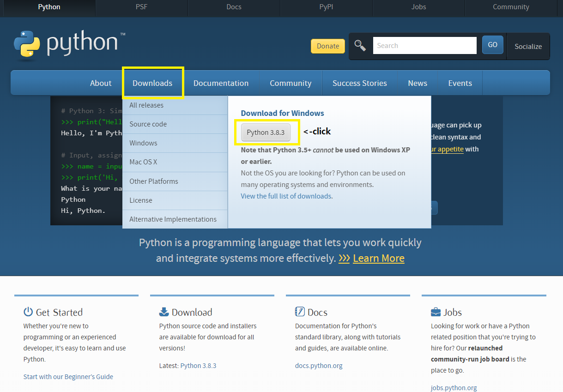Screen dimensions: 563x392
Task: Choose Mac OS X from Downloads menu
Action: coord(175,162)
